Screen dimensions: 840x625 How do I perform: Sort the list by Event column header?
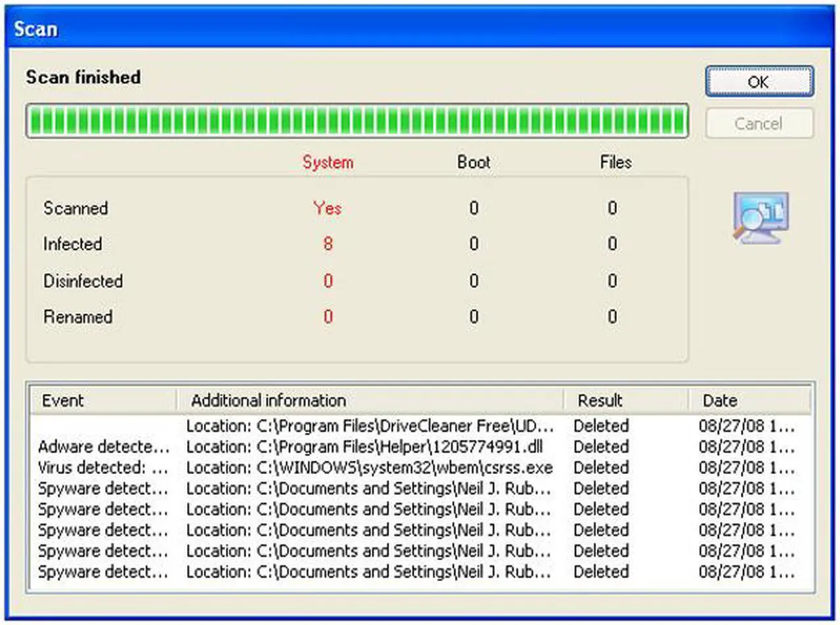(x=104, y=400)
